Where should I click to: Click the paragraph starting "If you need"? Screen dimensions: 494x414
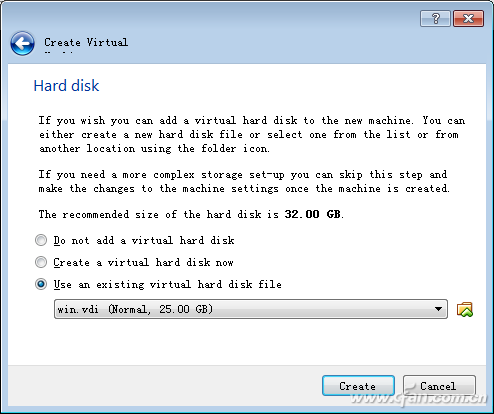[244, 182]
